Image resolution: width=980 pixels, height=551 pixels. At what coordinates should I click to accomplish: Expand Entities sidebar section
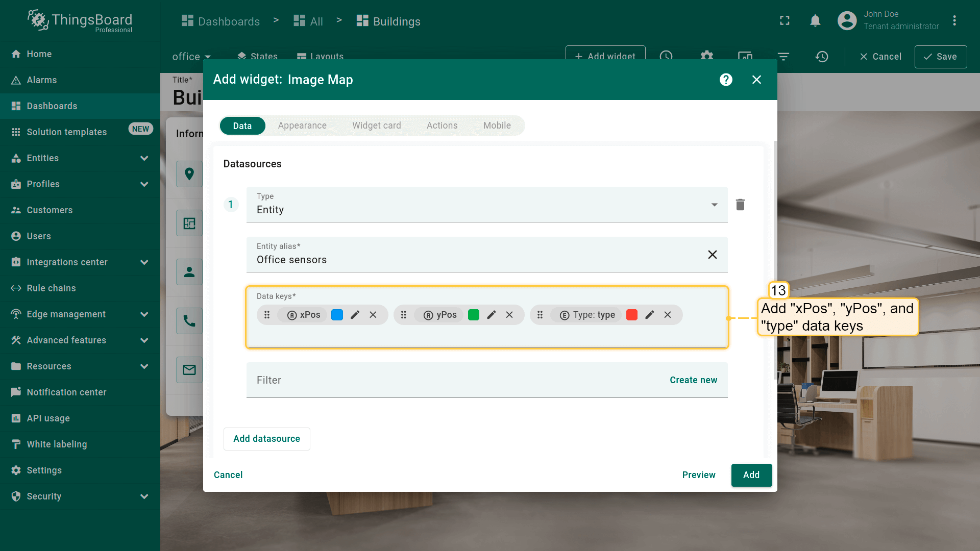pos(144,158)
